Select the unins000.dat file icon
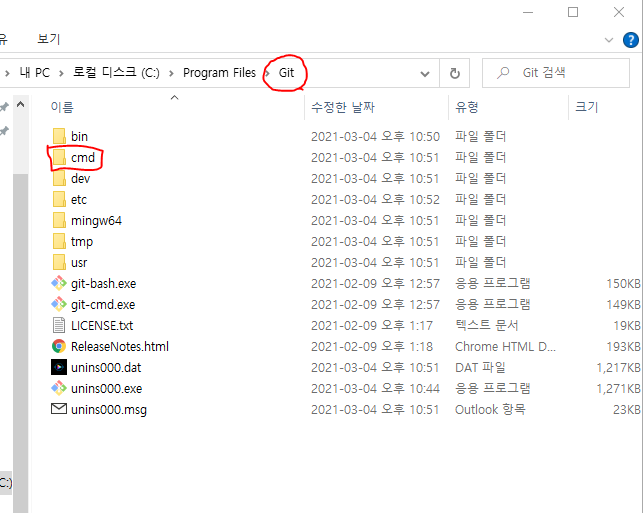Image resolution: width=643 pixels, height=513 pixels. (59, 367)
